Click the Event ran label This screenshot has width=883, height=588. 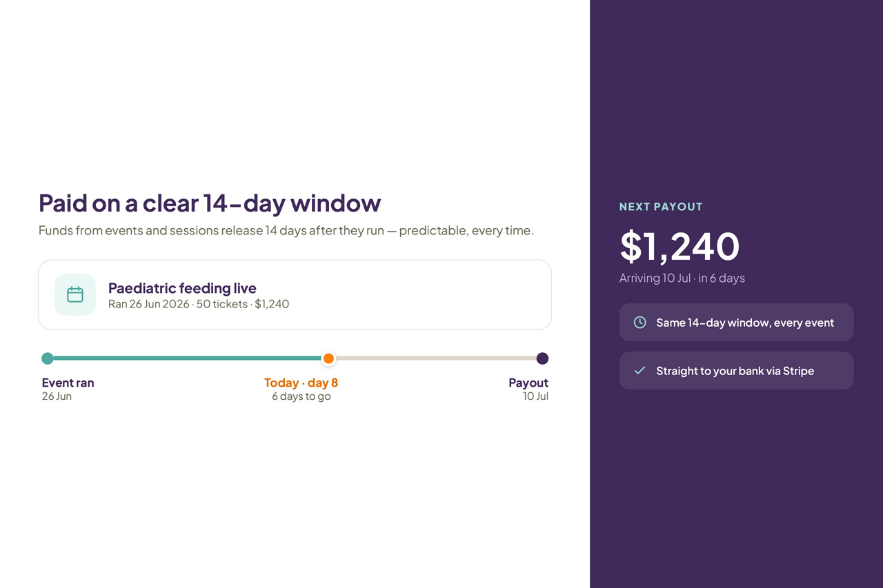[68, 383]
